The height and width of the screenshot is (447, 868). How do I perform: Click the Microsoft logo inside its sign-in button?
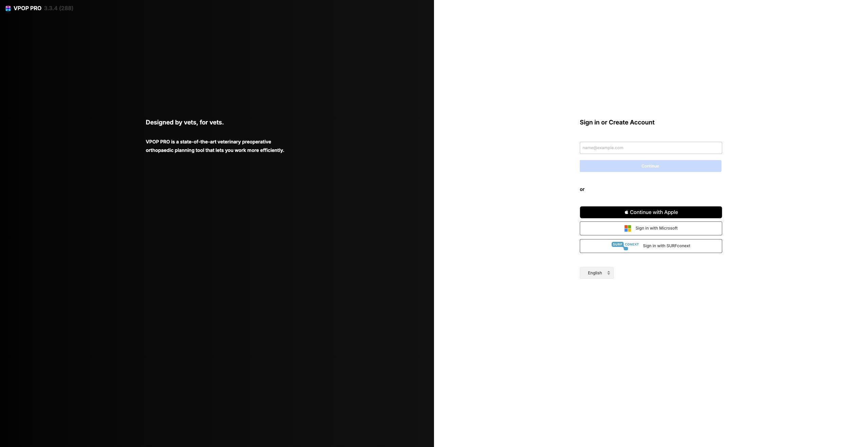627,228
